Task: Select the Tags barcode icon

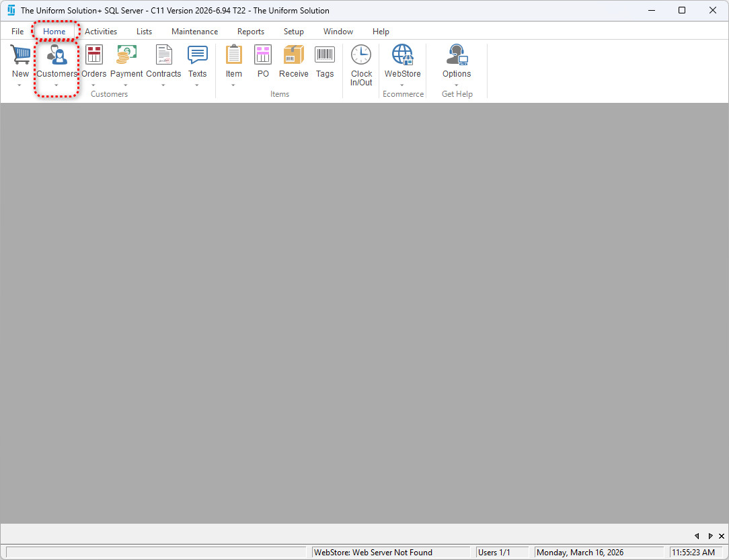Action: tap(325, 55)
